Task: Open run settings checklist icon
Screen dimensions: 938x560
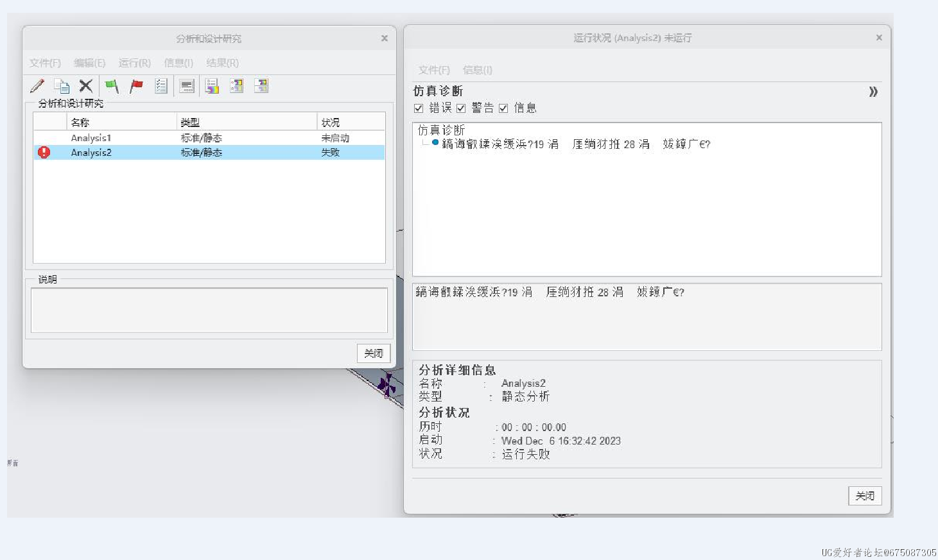Action: [161, 86]
